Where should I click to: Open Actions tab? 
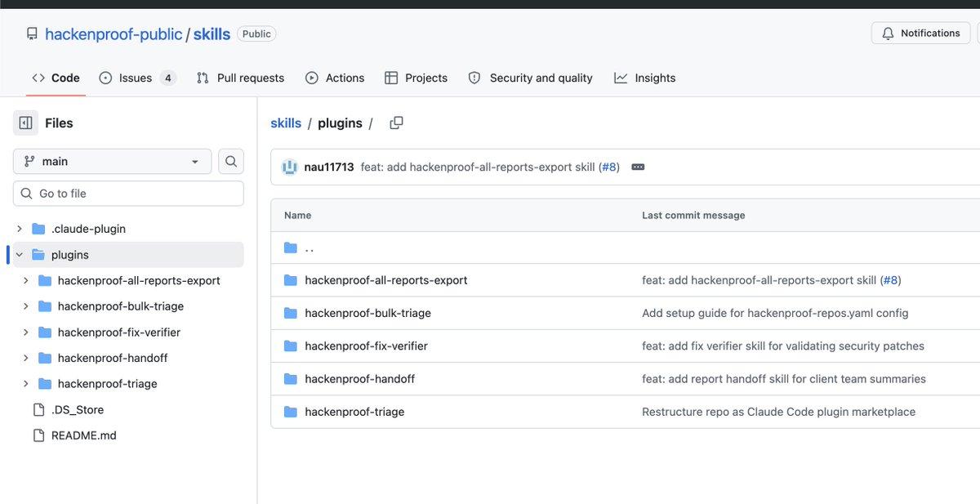click(335, 78)
